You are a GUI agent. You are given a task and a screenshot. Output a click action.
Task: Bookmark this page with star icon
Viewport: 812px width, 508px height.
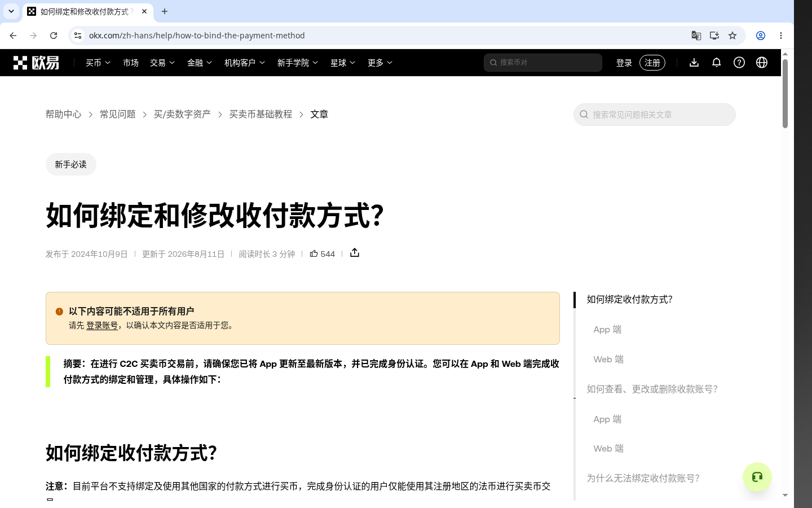732,36
